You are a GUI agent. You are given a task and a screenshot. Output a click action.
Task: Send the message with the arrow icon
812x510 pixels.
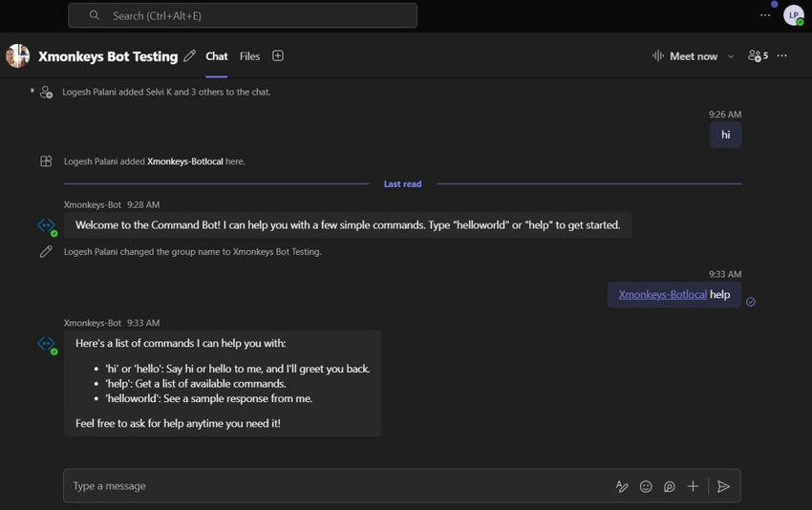[x=723, y=486]
